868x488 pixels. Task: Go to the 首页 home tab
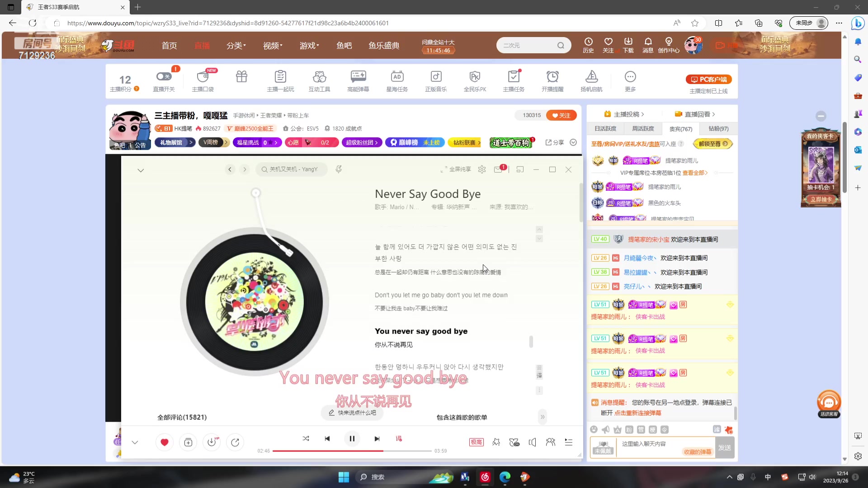point(169,46)
